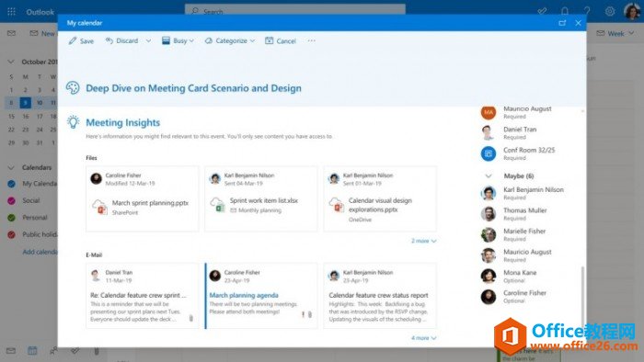Toggle the Social calendar checkbox
644x362 pixels.
tap(11, 200)
